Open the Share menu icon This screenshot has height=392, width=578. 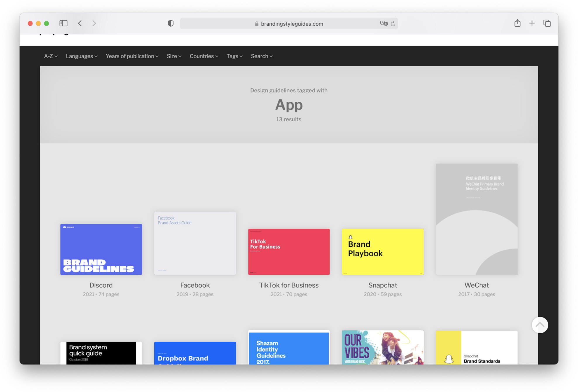pos(517,23)
